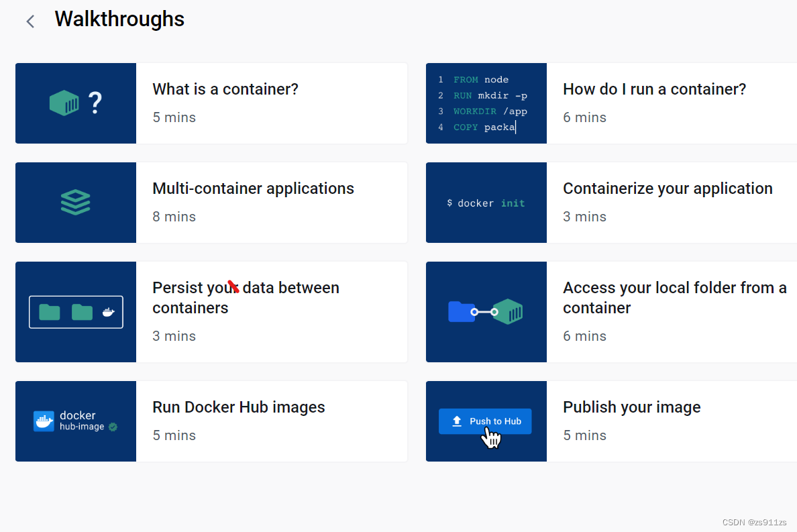The width and height of the screenshot is (797, 532).
Task: Click '8 mins' under Multi-container applications
Action: click(174, 217)
